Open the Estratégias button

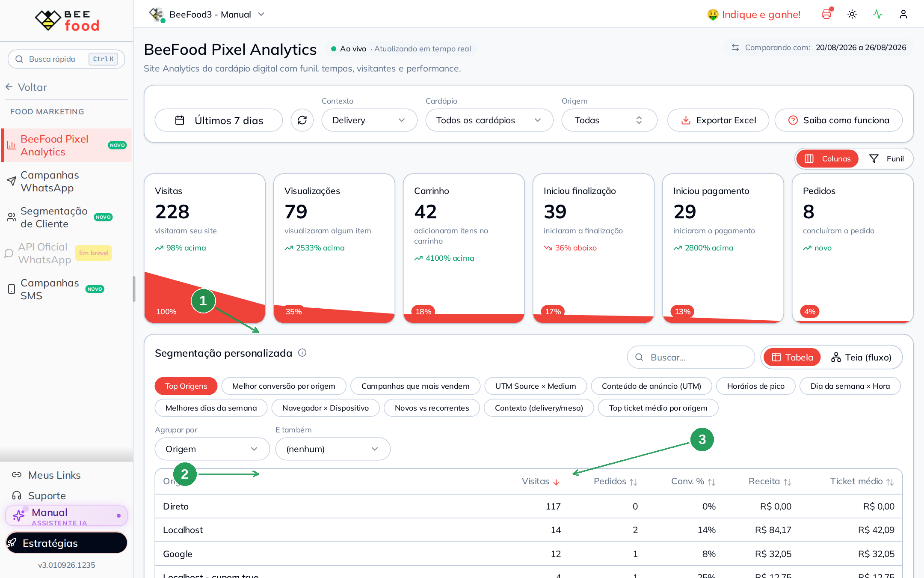coord(66,543)
